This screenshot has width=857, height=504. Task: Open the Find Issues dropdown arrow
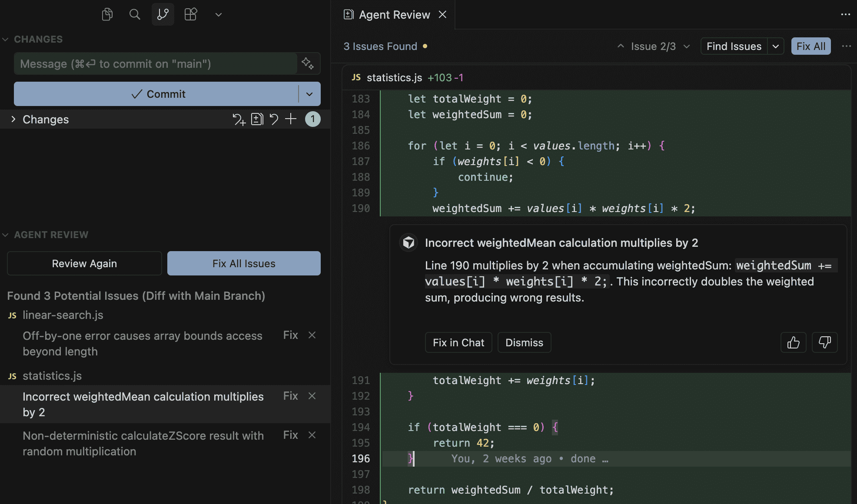coord(776,46)
